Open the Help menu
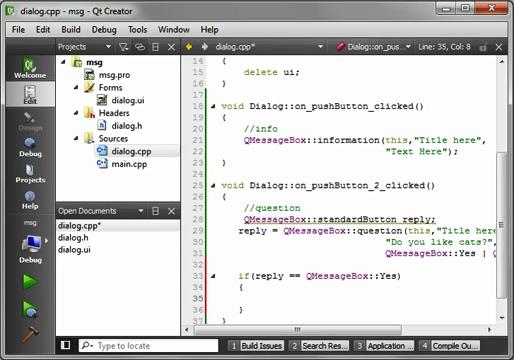The image size is (514, 360). pyautogui.click(x=209, y=30)
